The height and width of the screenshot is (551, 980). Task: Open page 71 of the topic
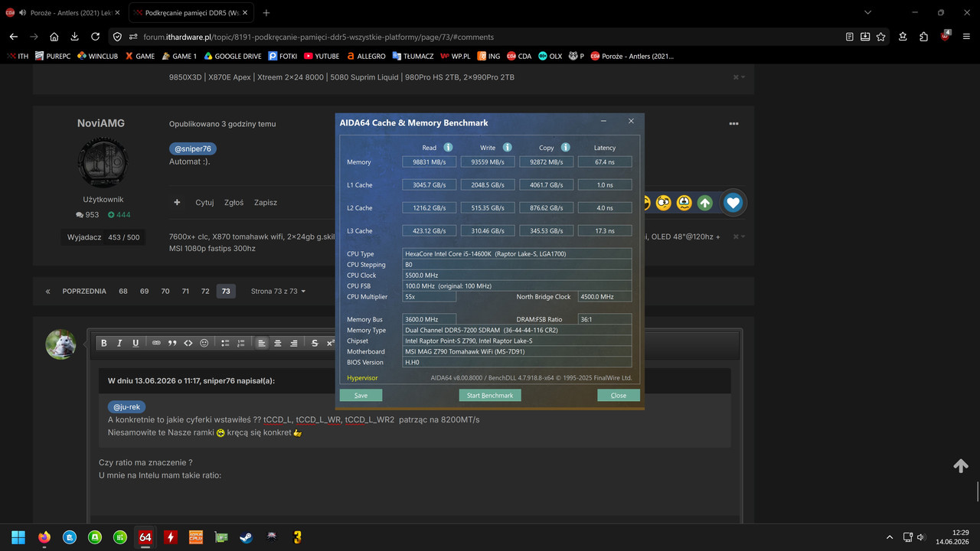(x=185, y=291)
